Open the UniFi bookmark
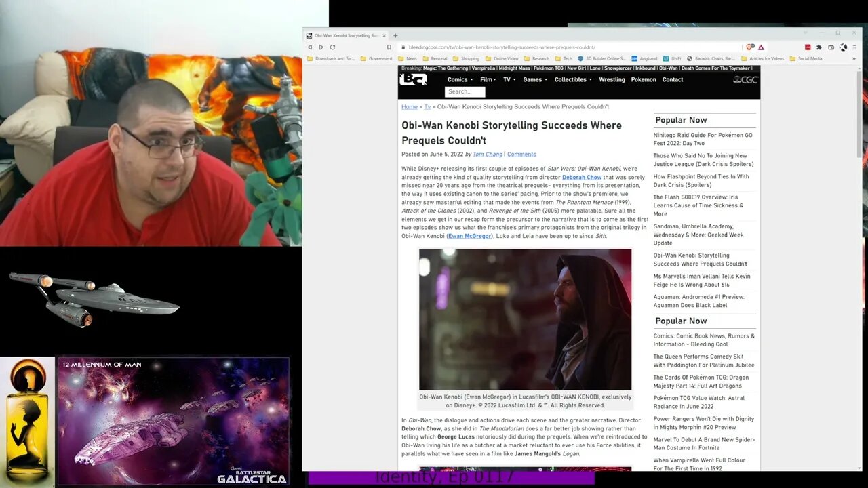 pos(671,58)
